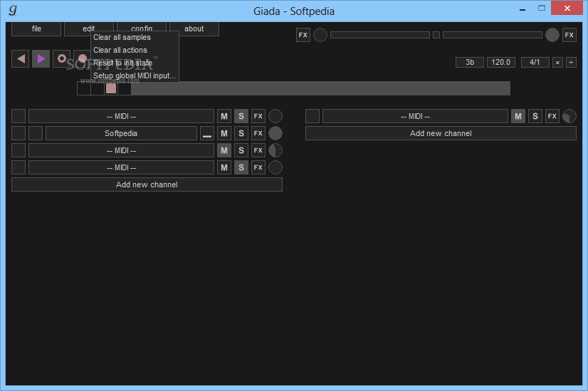Open FX for third left-column MIDI channel

258,150
